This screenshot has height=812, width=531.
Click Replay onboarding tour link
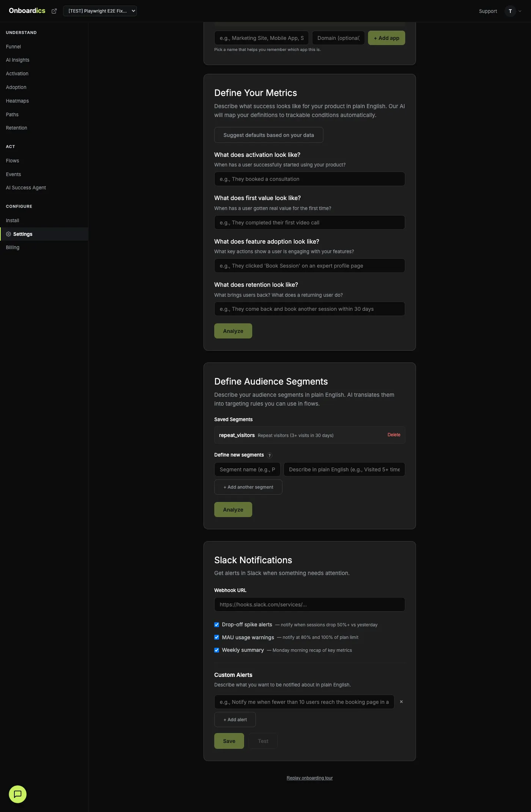pyautogui.click(x=309, y=778)
